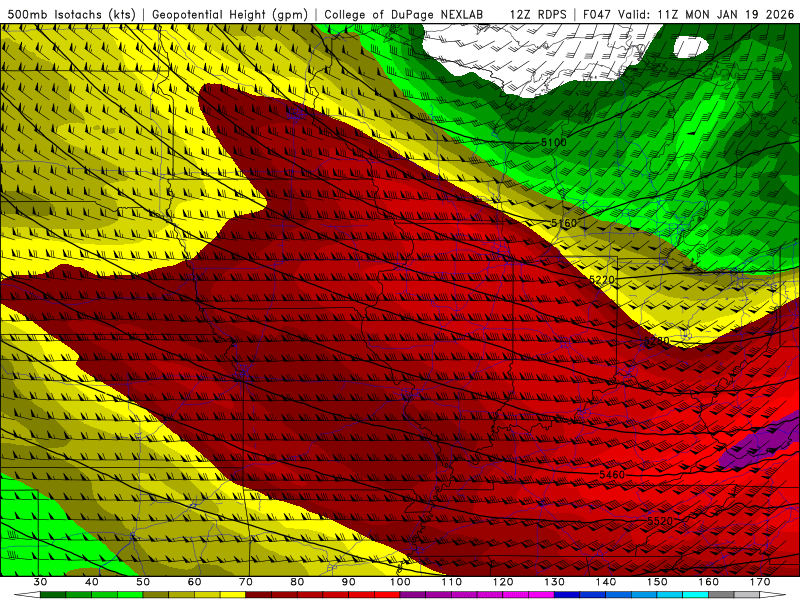
Task: Select the 80 label on the color scale
Action: tap(297, 582)
